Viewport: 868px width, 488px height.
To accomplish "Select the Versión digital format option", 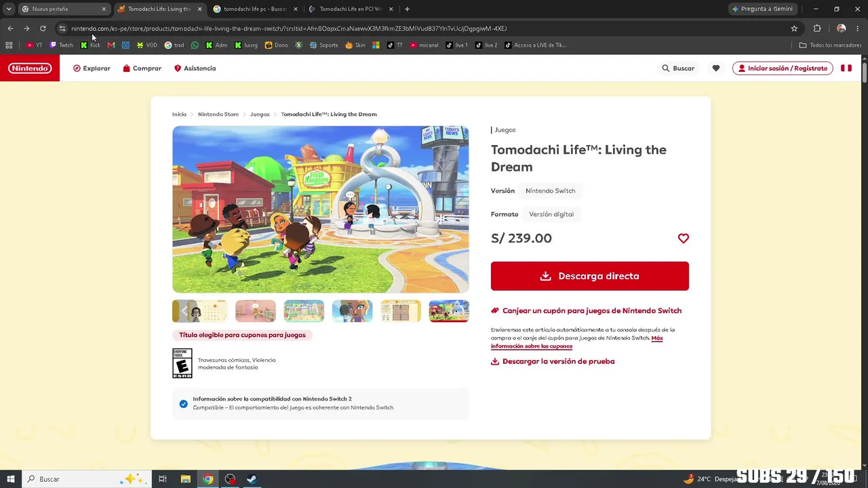I will (x=551, y=214).
